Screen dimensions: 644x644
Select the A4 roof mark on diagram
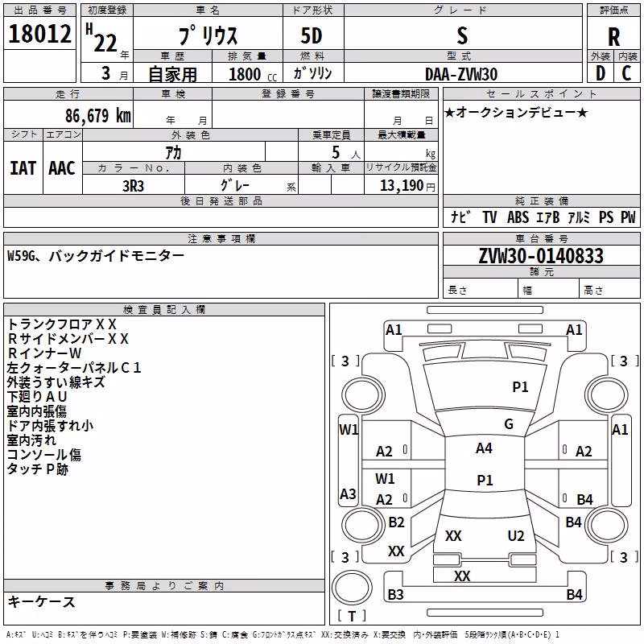tap(484, 448)
